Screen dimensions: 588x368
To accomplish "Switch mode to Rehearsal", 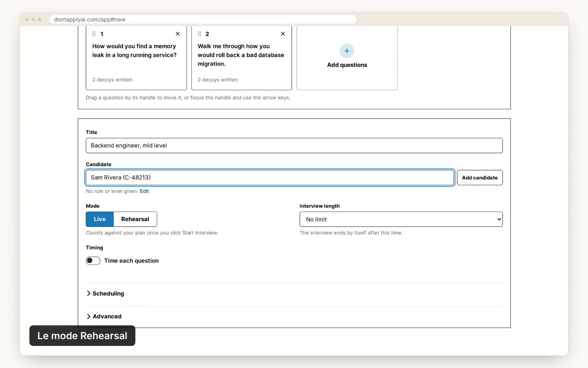I will (x=135, y=219).
